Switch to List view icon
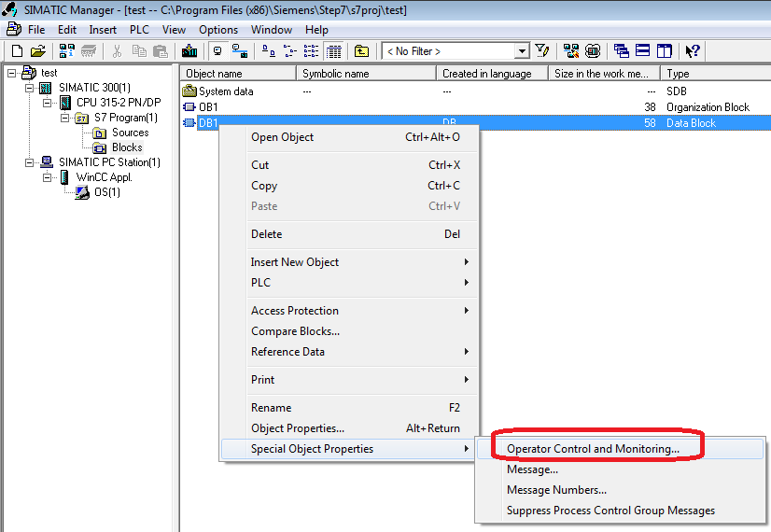 point(311,51)
